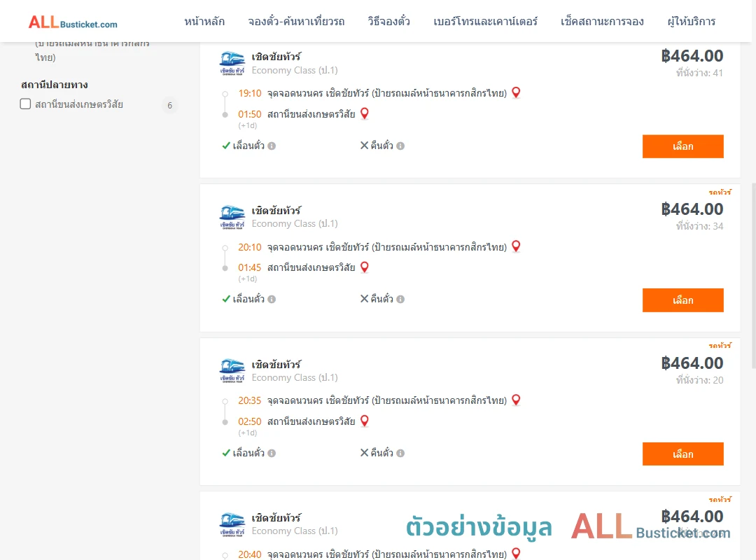Click คืนตั๋ว info icon on 20:35 trip
Screen dimensions: 756x560
400,453
